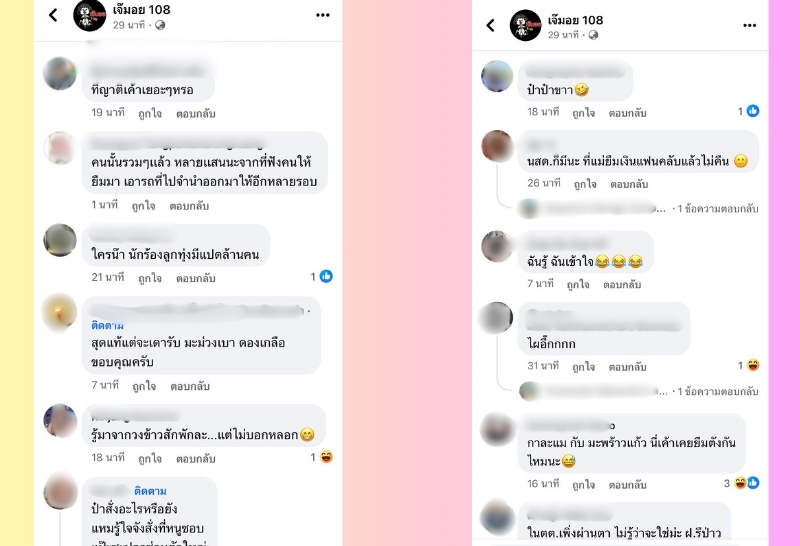Like the ที่ญาติเค้าเยอะๆหรอ comment
This screenshot has width=800, height=546.
point(150,113)
